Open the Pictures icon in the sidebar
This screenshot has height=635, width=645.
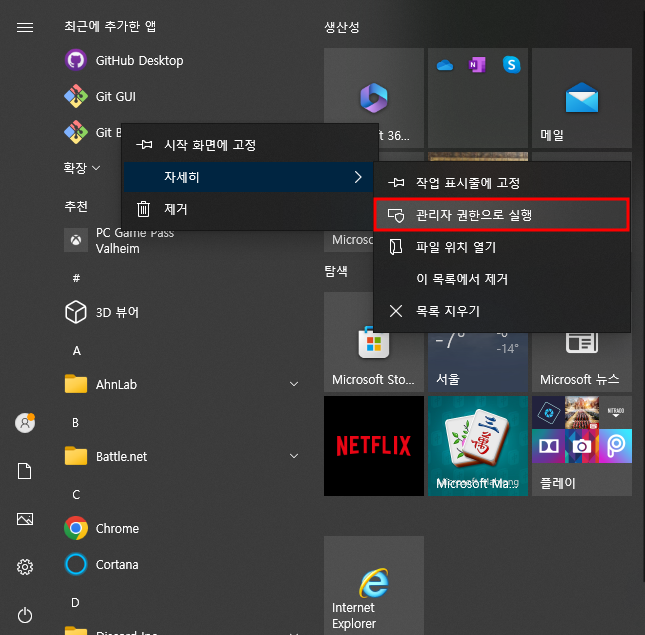[x=25, y=519]
